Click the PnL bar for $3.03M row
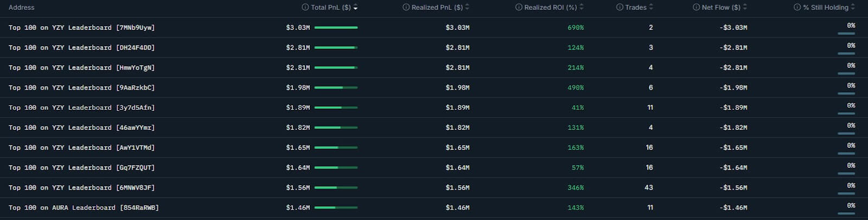 click(336, 28)
